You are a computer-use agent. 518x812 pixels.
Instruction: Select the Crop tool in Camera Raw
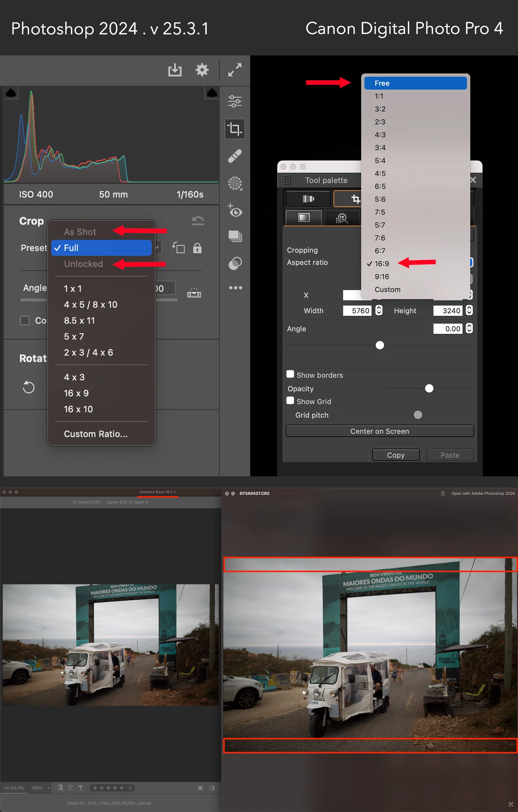[x=235, y=128]
